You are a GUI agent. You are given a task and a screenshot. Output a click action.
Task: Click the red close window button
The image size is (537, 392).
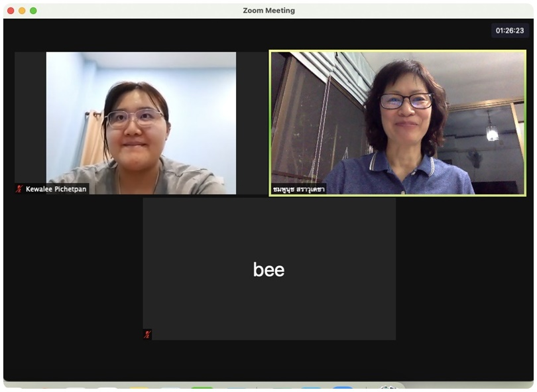tap(11, 11)
